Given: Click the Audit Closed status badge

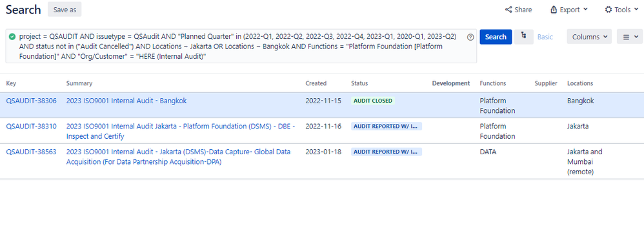Looking at the screenshot, I should [373, 101].
